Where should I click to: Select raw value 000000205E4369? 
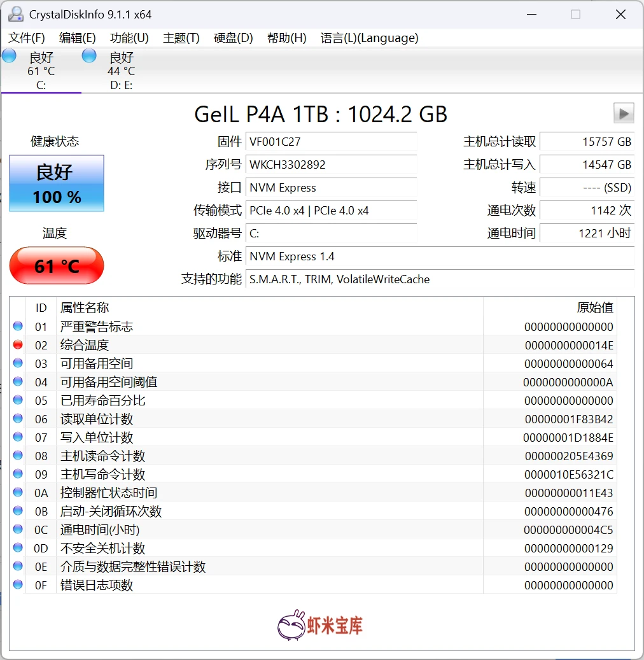click(569, 456)
